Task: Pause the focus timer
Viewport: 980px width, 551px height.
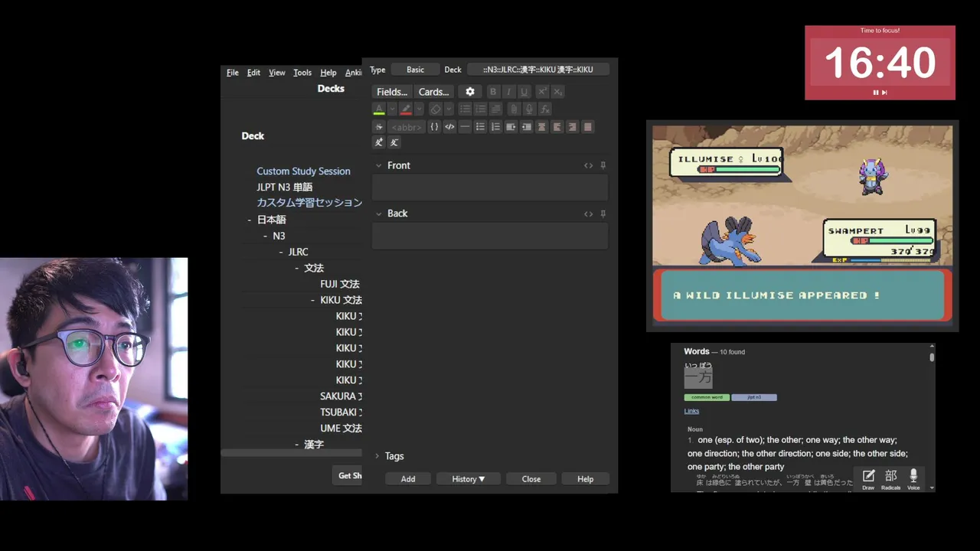Action: coord(876,92)
